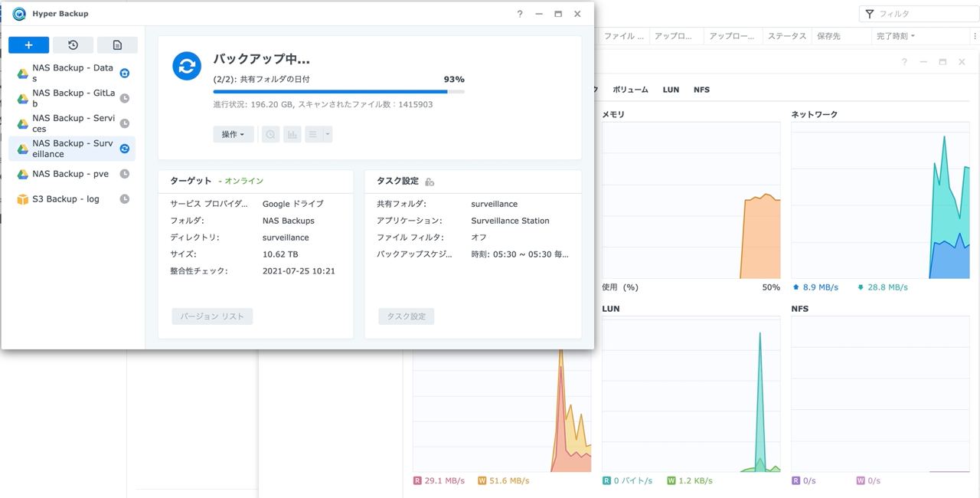This screenshot has width=980, height=498.
Task: Click the 93% backup progress bar
Action: [x=338, y=91]
